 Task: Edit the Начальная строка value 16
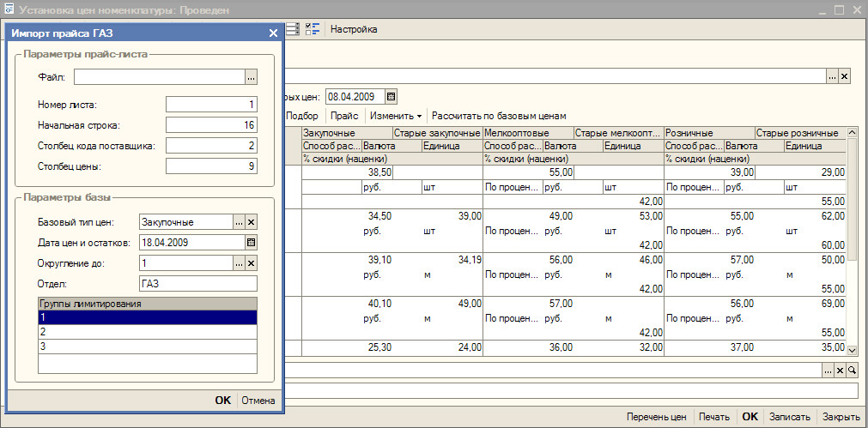(211, 125)
